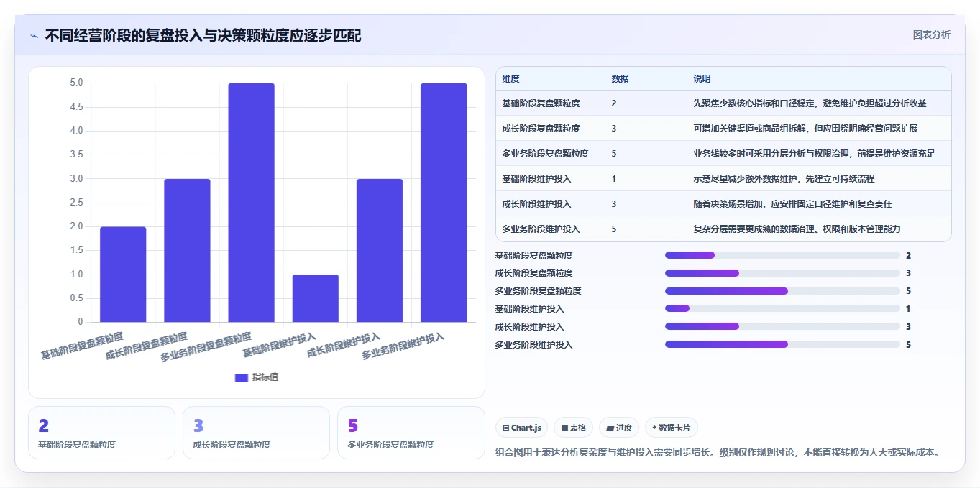This screenshot has height=488, width=980.
Task: Click the page title 不同经营阶段的复盘投入与决策颗粒度应逐步匹配
Action: click(203, 35)
